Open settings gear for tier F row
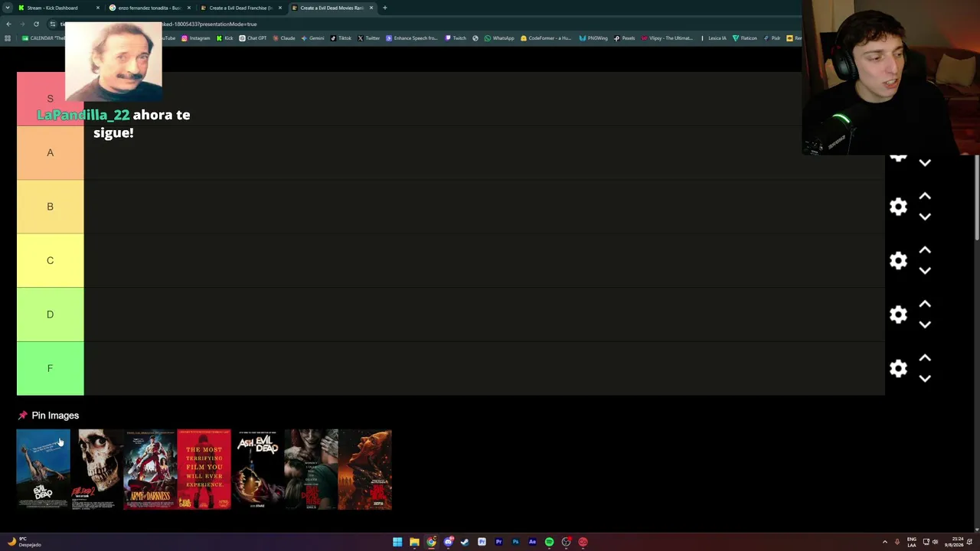The image size is (980, 551). (898, 368)
